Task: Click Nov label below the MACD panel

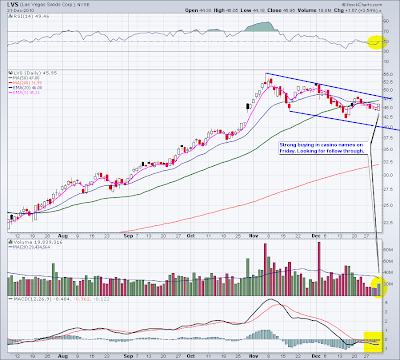Action: click(254, 356)
